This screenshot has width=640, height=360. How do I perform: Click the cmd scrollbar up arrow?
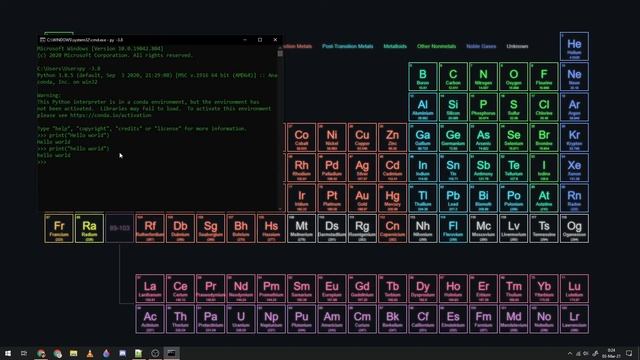point(280,47)
